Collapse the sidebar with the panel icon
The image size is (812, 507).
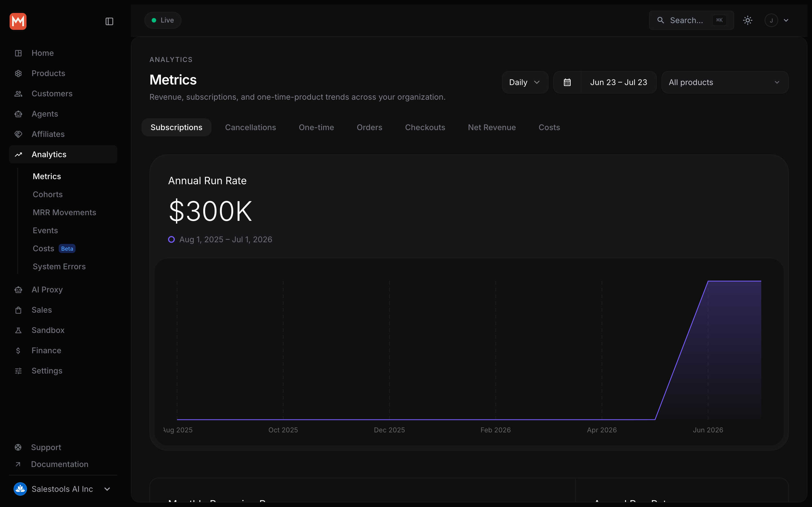pyautogui.click(x=109, y=21)
